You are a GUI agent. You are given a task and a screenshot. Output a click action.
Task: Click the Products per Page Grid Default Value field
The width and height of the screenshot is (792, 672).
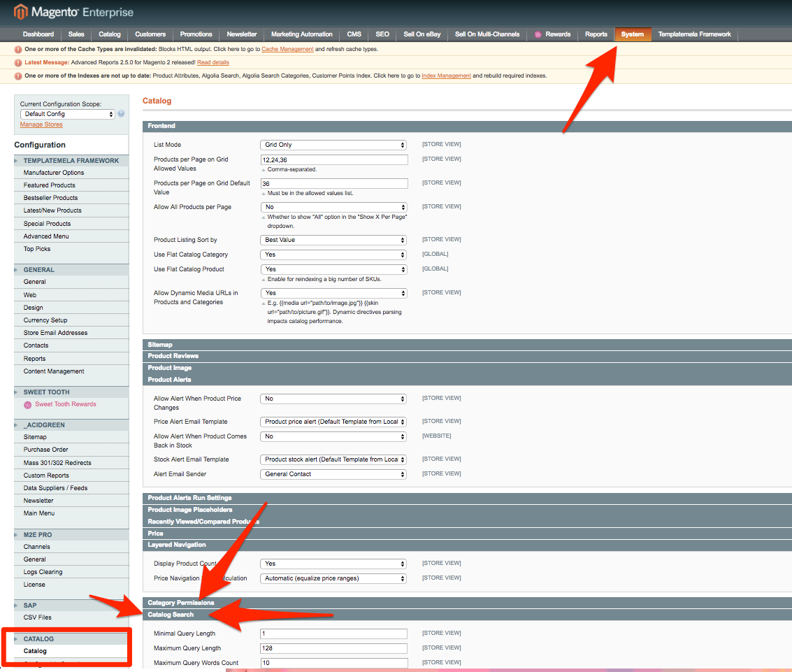pyautogui.click(x=334, y=184)
